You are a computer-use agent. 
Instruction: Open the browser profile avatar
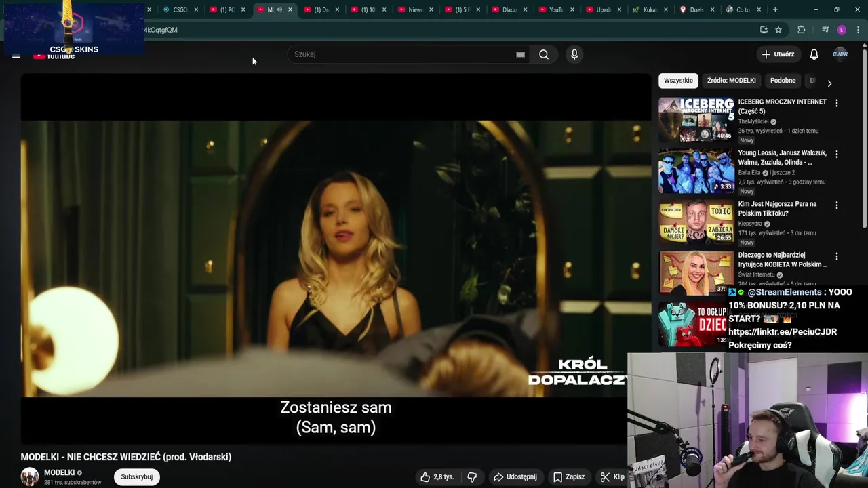[x=842, y=30]
